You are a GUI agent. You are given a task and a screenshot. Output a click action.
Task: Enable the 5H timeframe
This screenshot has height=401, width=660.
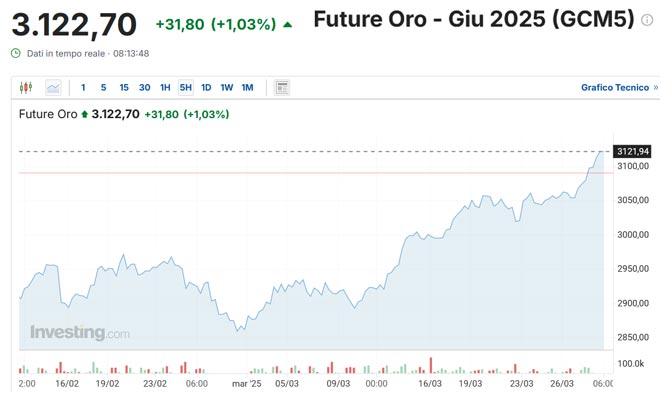pyautogui.click(x=185, y=88)
